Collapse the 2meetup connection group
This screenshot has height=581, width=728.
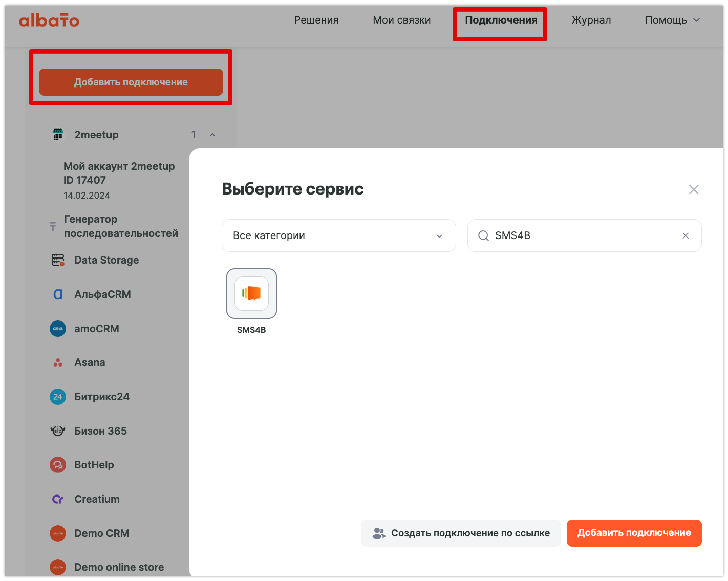tap(212, 135)
